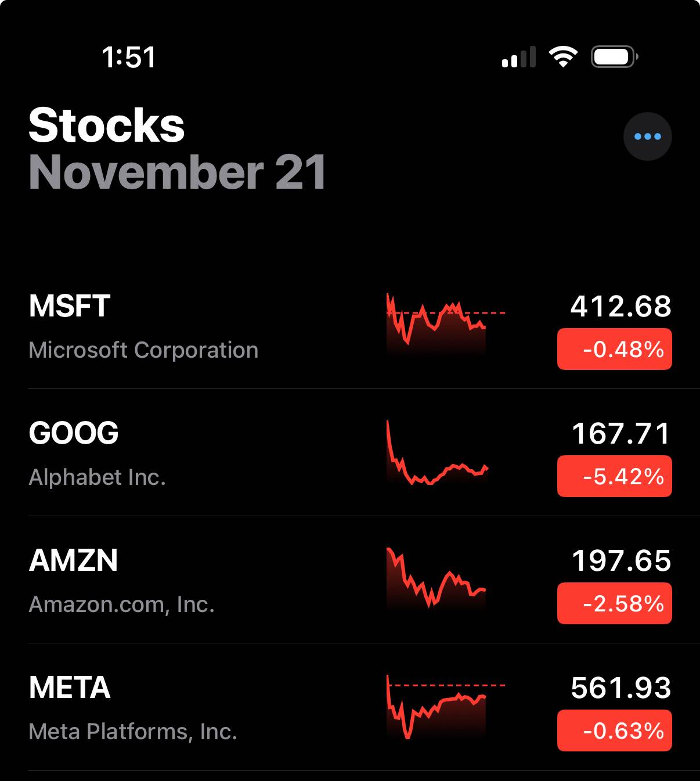Open the META sparkline chart
The height and width of the screenshot is (781, 700).
coord(446,706)
